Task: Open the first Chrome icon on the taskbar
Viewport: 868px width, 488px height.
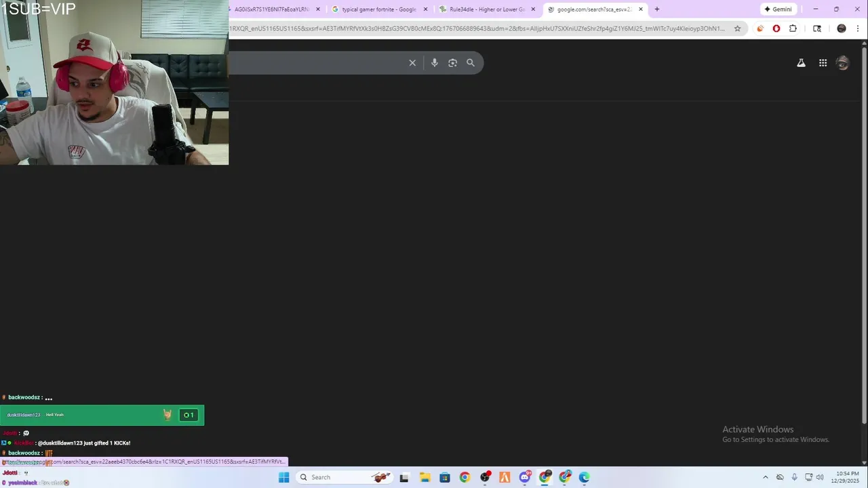Action: point(465,477)
